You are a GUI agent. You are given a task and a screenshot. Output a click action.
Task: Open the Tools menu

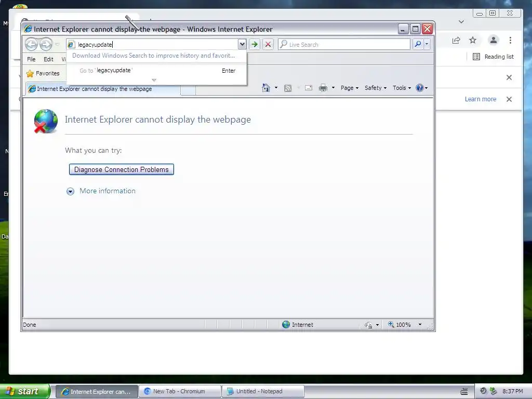click(402, 88)
